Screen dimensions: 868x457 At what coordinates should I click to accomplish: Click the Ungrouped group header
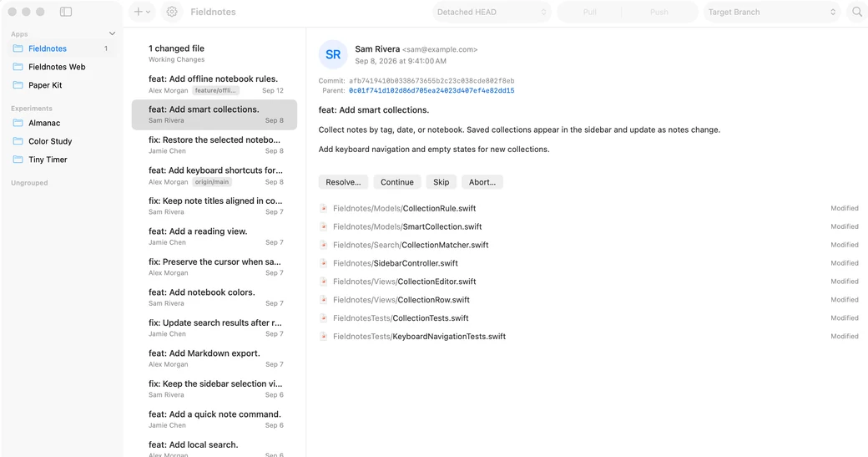pyautogui.click(x=29, y=183)
